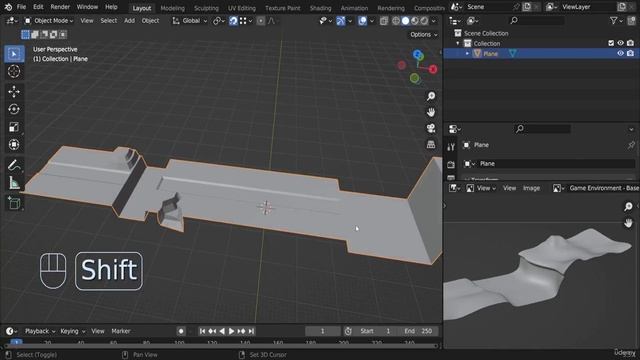
Task: Click the blue Z axis on the gizmo
Action: coord(418,55)
